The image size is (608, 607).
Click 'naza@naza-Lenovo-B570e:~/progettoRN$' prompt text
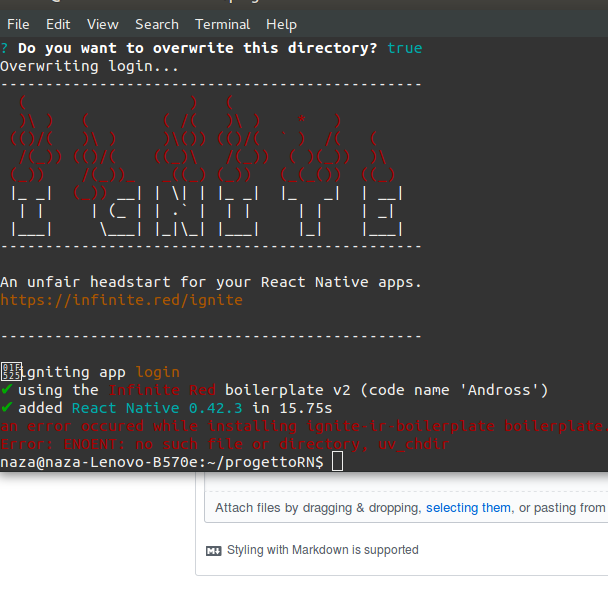coord(162,462)
